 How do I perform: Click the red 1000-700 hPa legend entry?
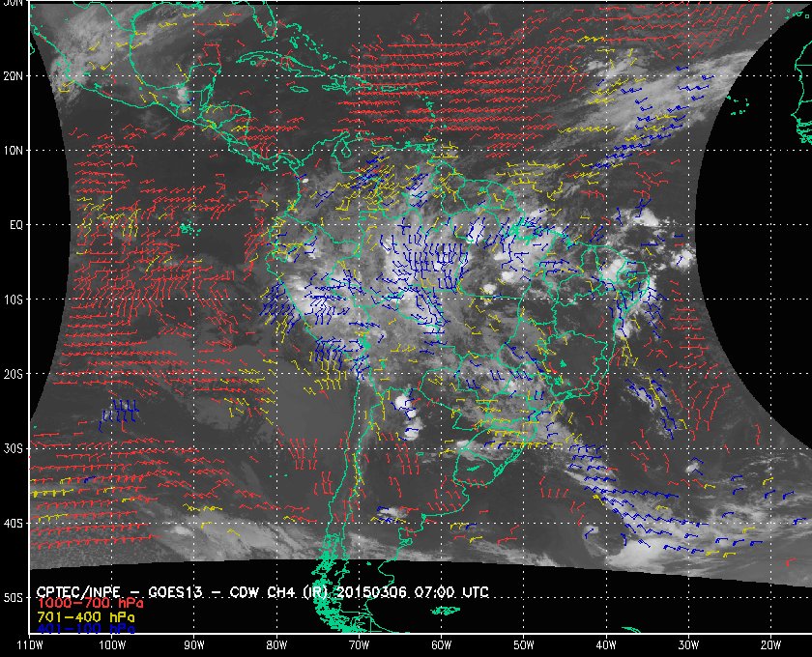(x=90, y=604)
